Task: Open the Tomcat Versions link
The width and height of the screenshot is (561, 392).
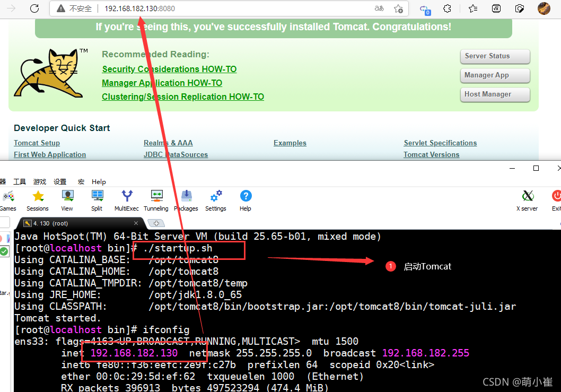Action: 432,155
